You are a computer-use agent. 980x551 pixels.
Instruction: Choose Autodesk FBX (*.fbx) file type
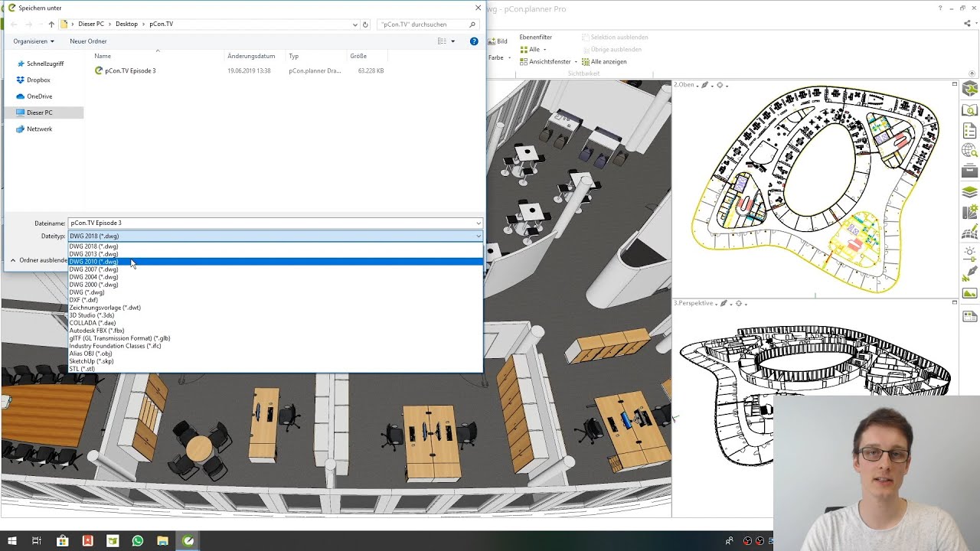pyautogui.click(x=276, y=331)
